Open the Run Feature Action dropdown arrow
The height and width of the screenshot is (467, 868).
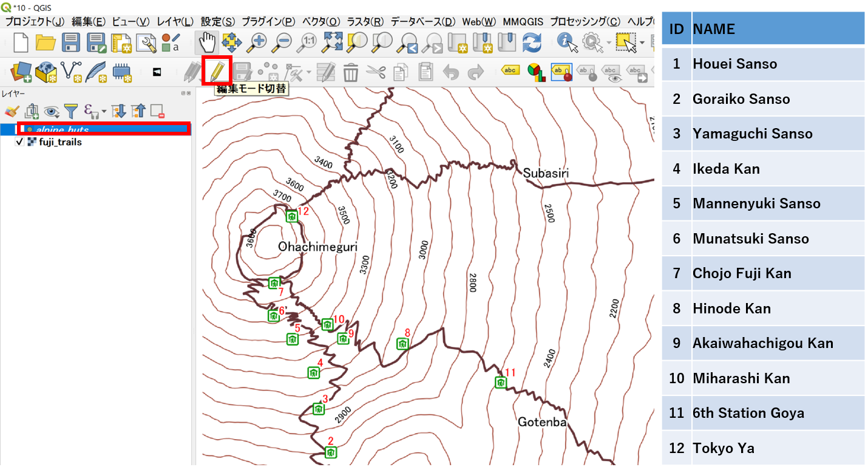pyautogui.click(x=608, y=43)
